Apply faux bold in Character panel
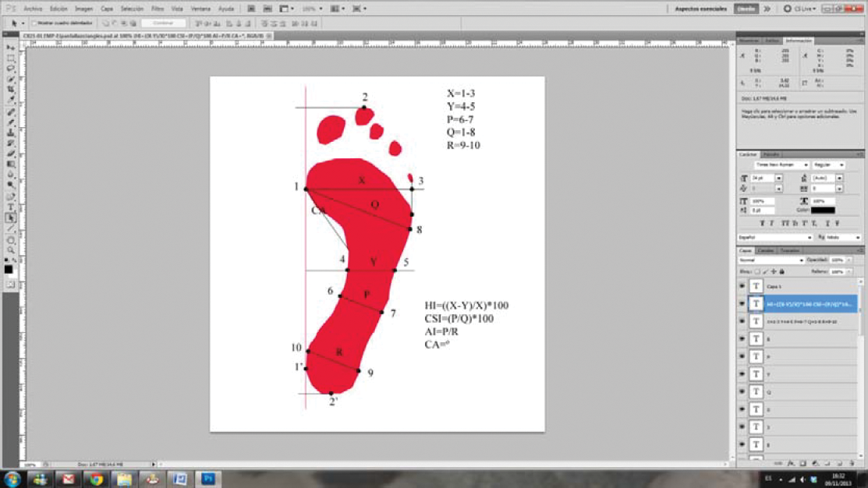The height and width of the screenshot is (488, 868). click(762, 224)
